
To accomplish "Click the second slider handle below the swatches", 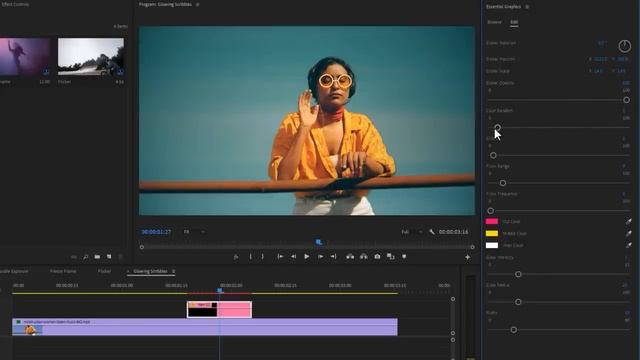I will [518, 302].
